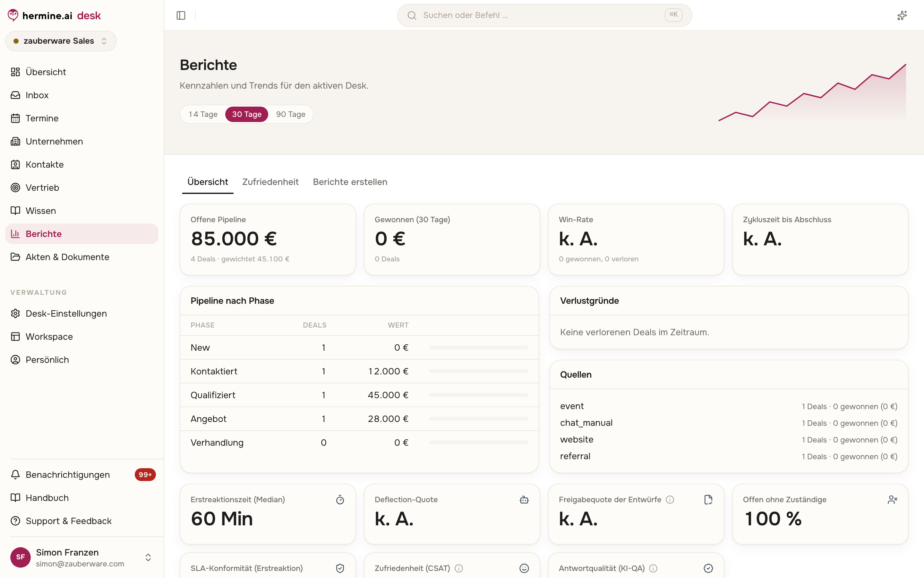
Task: Click the Termine calendar icon
Action: point(15,118)
